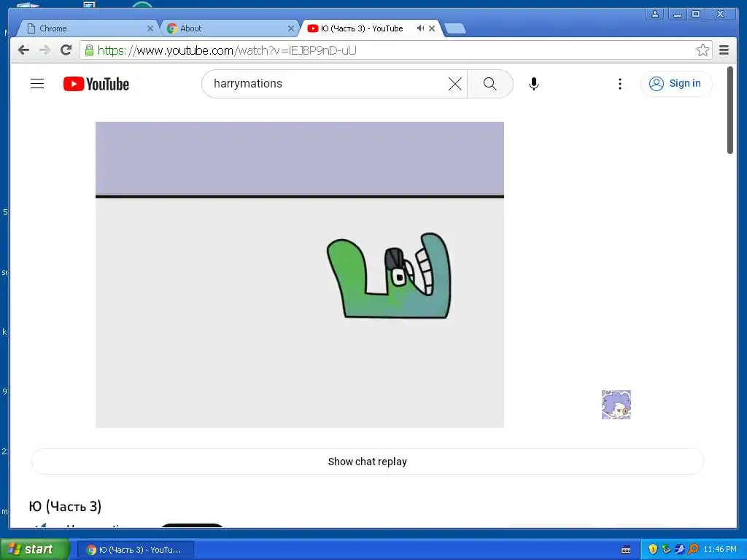Mute the tab via speaker icon
The width and height of the screenshot is (747, 560).
coord(420,28)
